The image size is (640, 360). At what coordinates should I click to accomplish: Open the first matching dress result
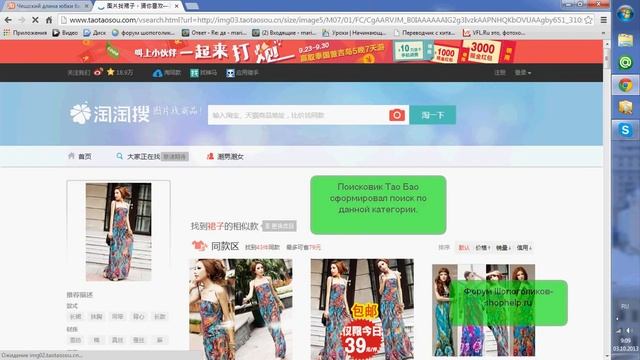(241, 309)
